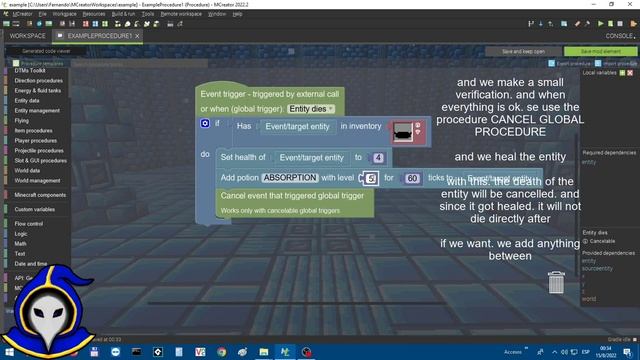Open the File menu
This screenshot has height=360, width=640.
(42, 14)
